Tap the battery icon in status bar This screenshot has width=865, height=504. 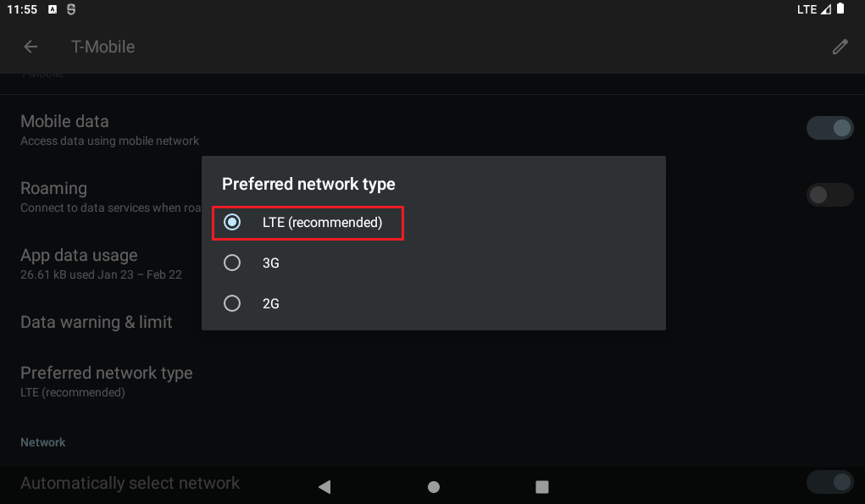(x=840, y=9)
